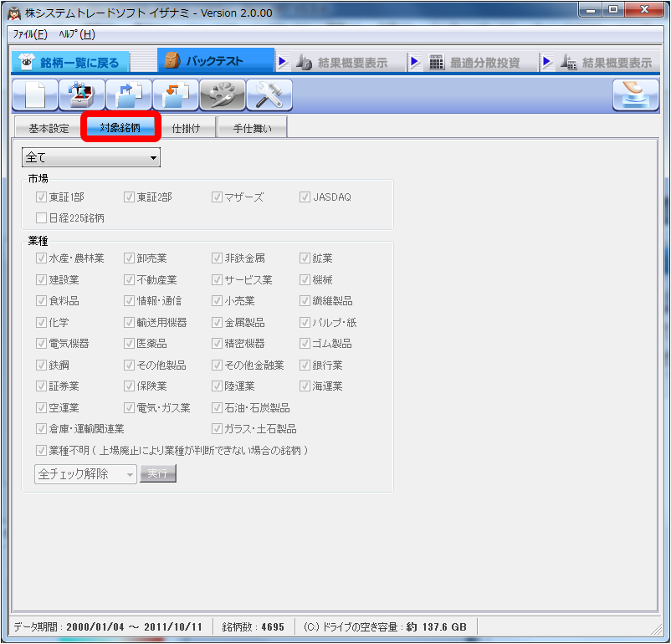671x644 pixels.
Task: Toggle the 東証2部 market checkbox
Action: coord(129,197)
